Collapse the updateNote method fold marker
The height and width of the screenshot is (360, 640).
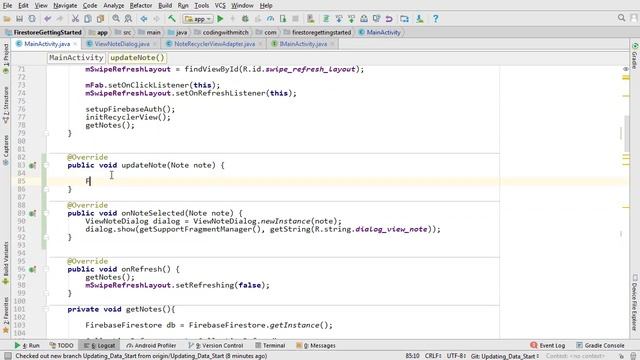coord(46,165)
